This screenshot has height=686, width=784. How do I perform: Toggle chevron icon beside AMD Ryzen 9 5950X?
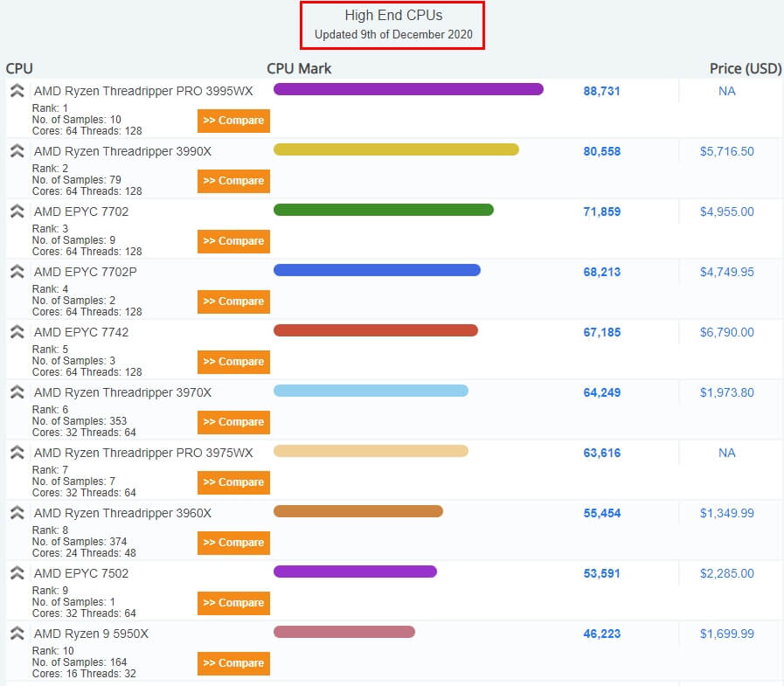coord(17,633)
